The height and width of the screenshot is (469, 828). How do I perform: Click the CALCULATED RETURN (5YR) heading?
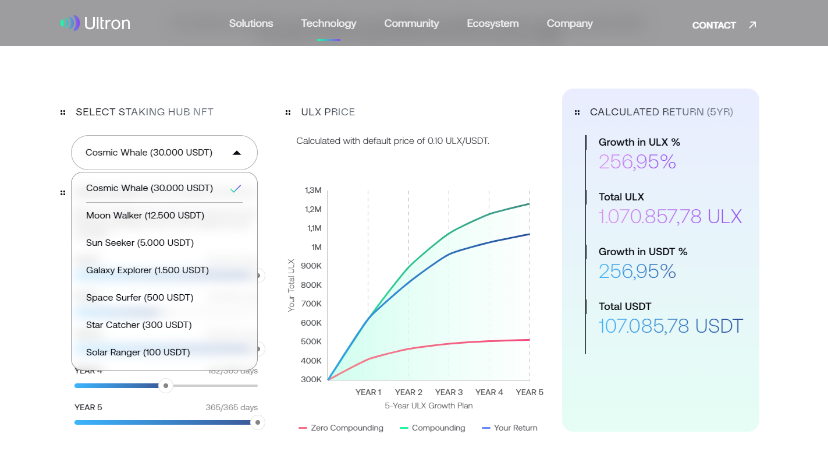tap(661, 112)
